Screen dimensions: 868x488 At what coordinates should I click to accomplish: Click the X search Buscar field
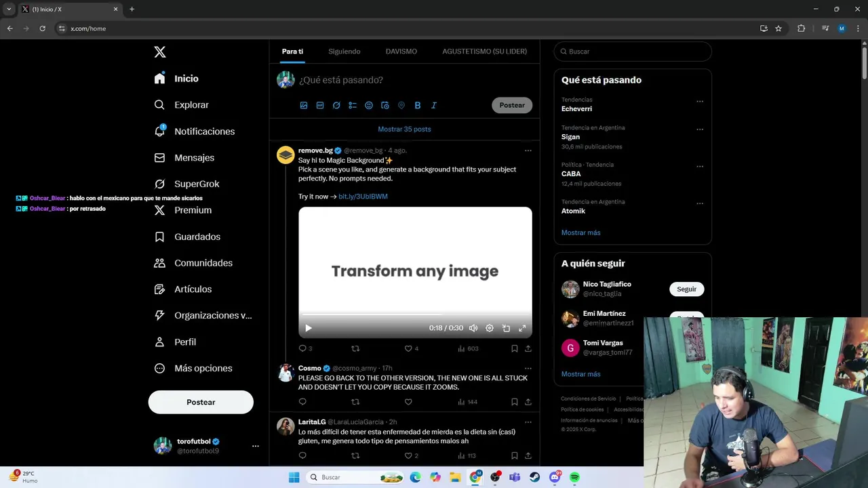coord(633,52)
